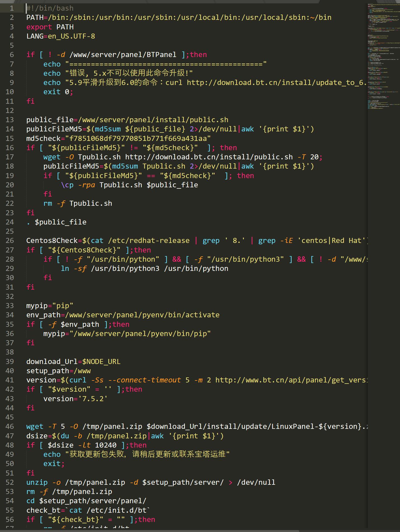
Task: Click the md5 hash 'f7851068df79770851b771f669a431aa'
Action: click(138, 138)
